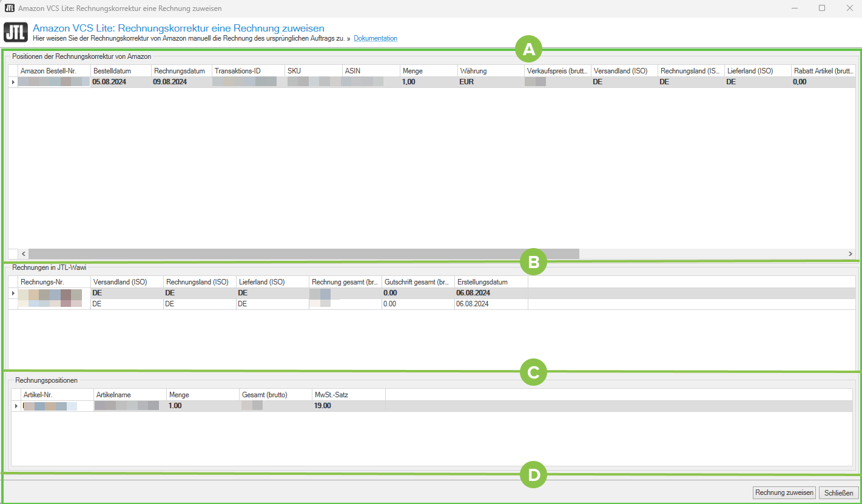Click row indicator arrow in Rechnungspositionen table

pos(16,406)
